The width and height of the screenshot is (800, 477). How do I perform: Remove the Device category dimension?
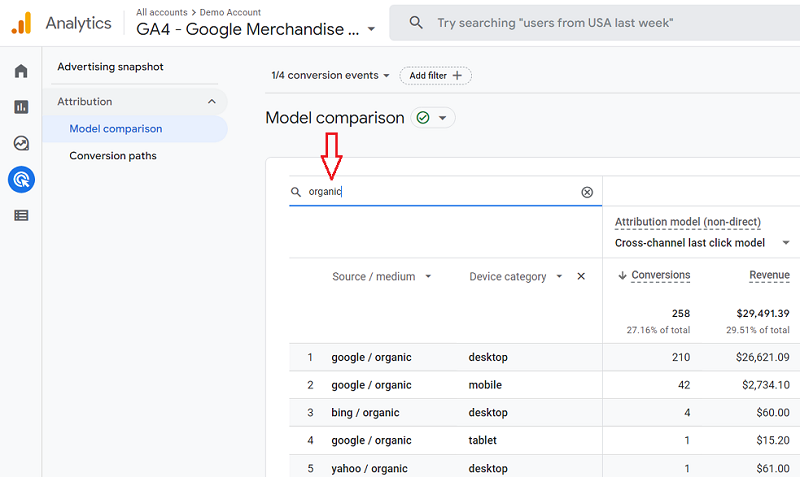[581, 276]
